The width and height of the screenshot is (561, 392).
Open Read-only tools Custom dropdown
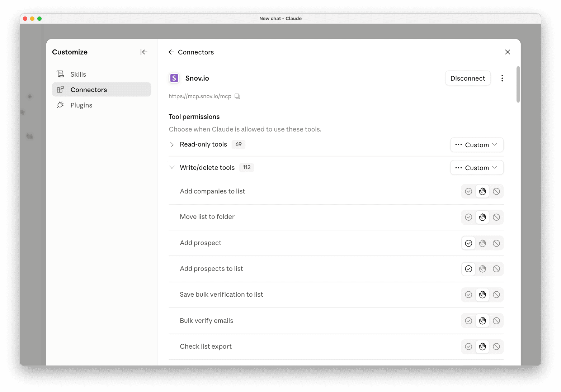point(477,145)
